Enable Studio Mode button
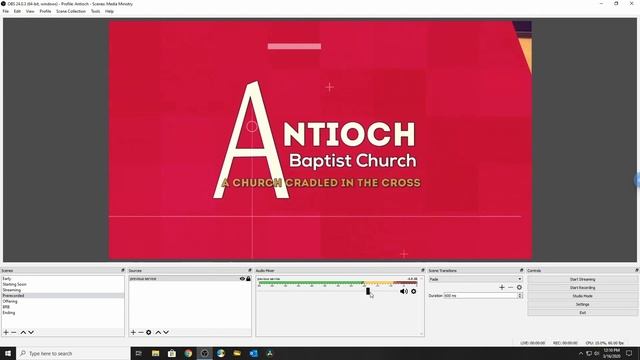 pos(582,296)
